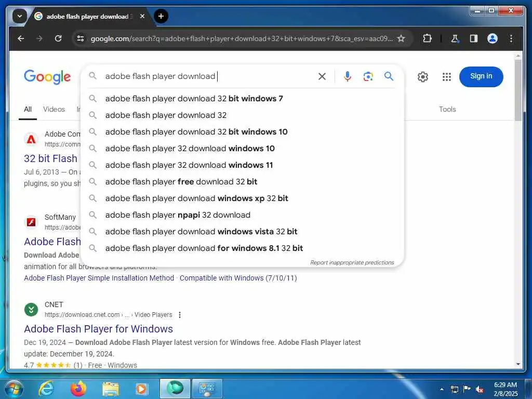Select suggestion '32 download windows 10'

[243, 148]
